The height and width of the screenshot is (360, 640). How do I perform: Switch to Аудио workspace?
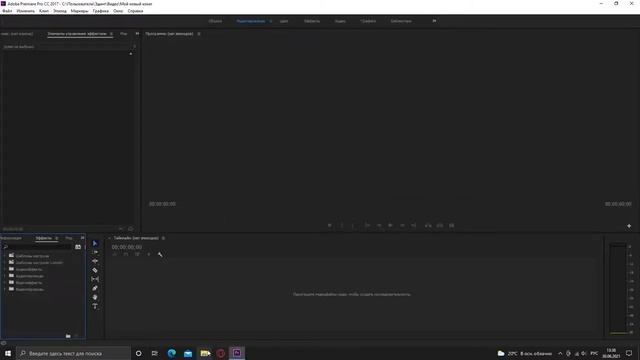340,21
